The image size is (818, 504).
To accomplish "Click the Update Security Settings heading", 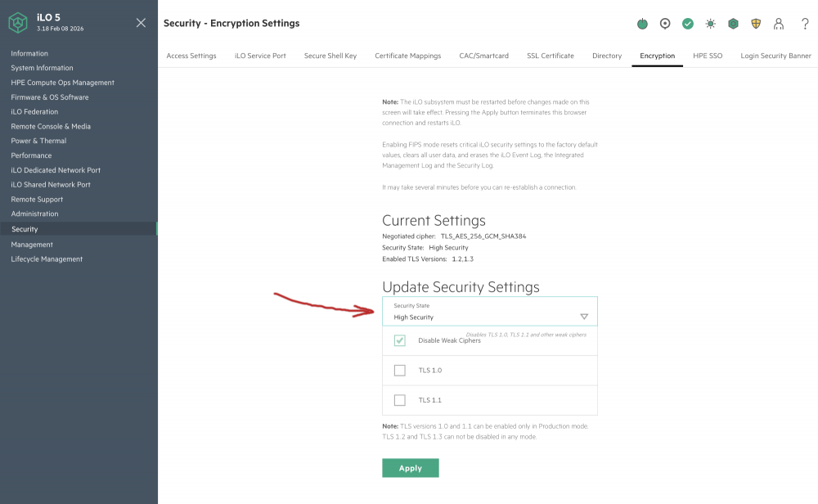I will tap(461, 287).
